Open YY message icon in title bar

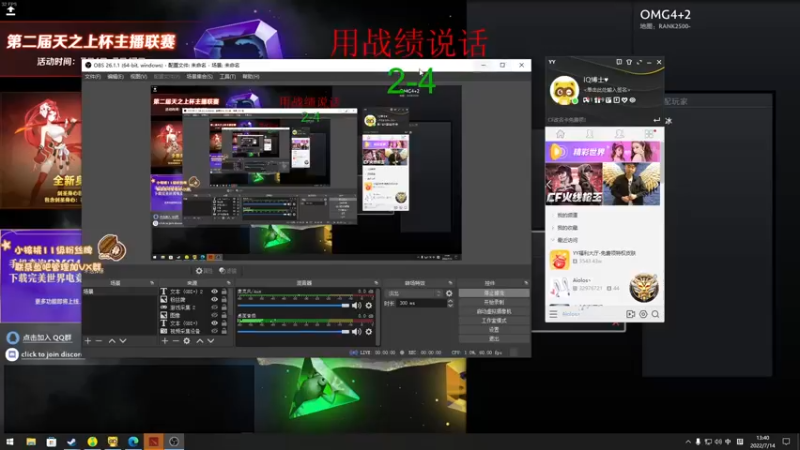point(619,62)
